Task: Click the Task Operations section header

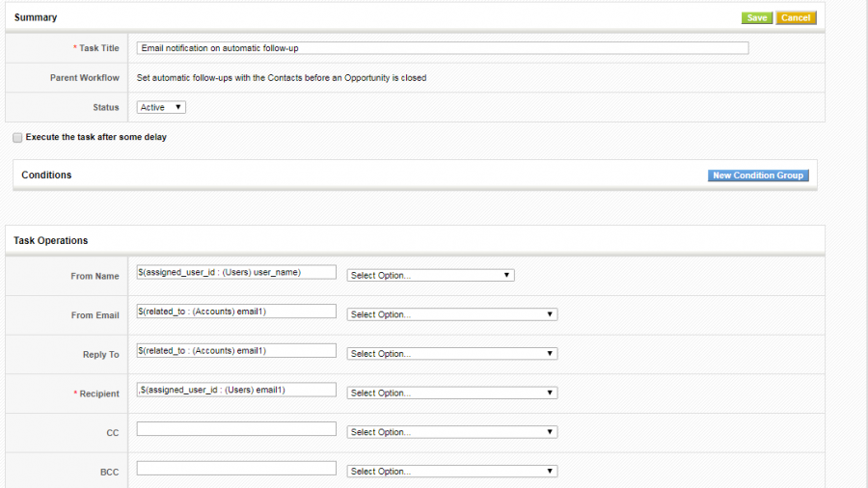Action: coord(51,240)
